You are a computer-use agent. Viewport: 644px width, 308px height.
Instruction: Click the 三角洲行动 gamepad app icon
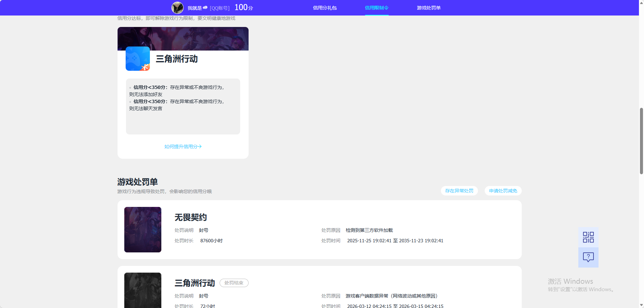pos(137,59)
